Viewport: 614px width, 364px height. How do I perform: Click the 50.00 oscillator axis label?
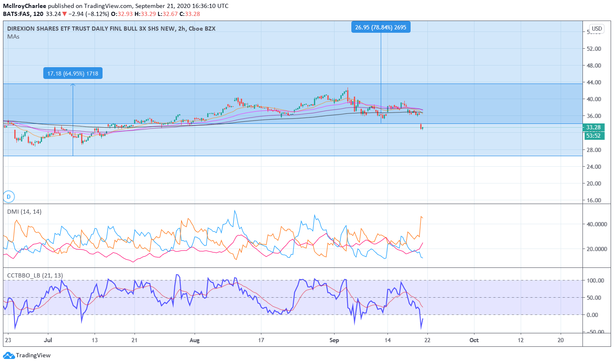pyautogui.click(x=594, y=298)
